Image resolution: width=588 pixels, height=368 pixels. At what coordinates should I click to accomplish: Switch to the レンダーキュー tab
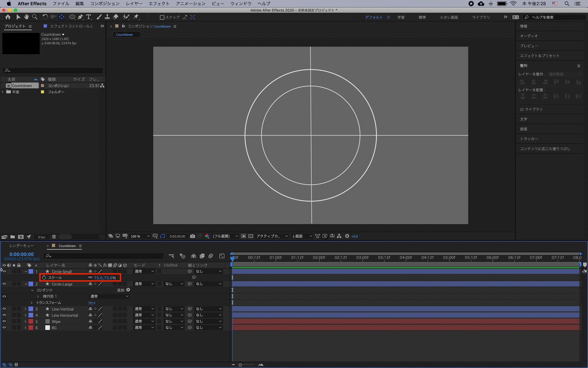pos(21,246)
